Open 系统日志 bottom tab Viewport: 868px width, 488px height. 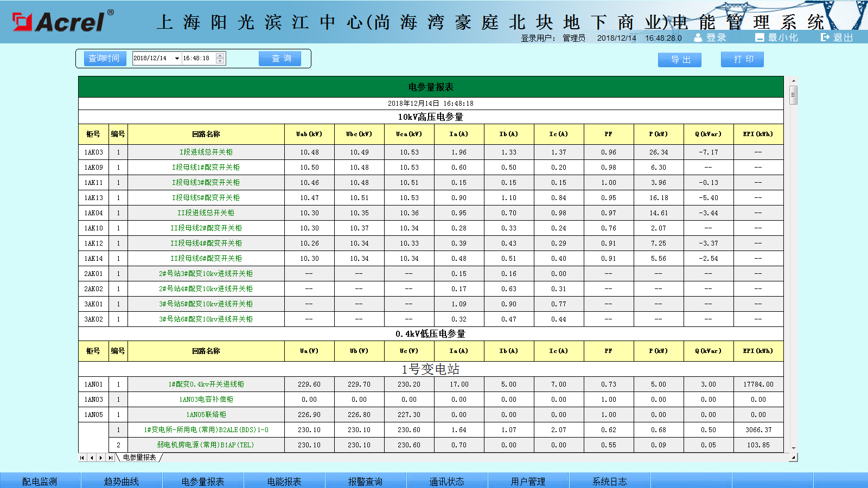click(x=610, y=480)
